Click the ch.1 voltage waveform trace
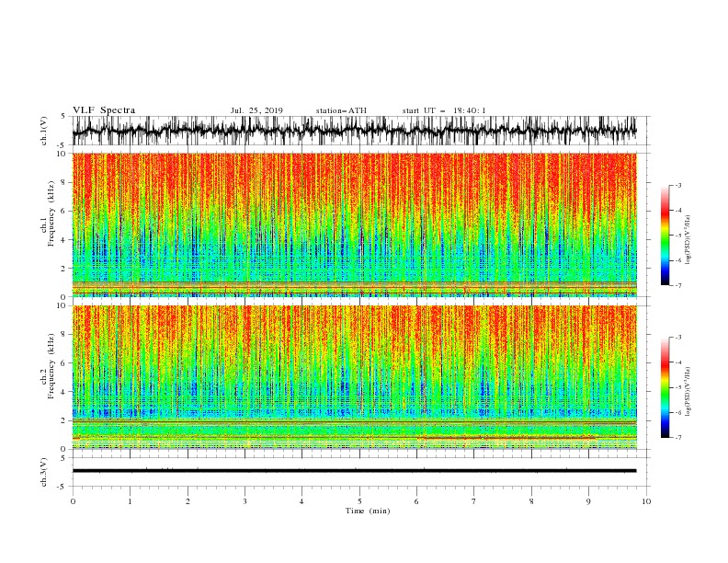Image resolution: width=728 pixels, height=563 pixels. [x=354, y=131]
